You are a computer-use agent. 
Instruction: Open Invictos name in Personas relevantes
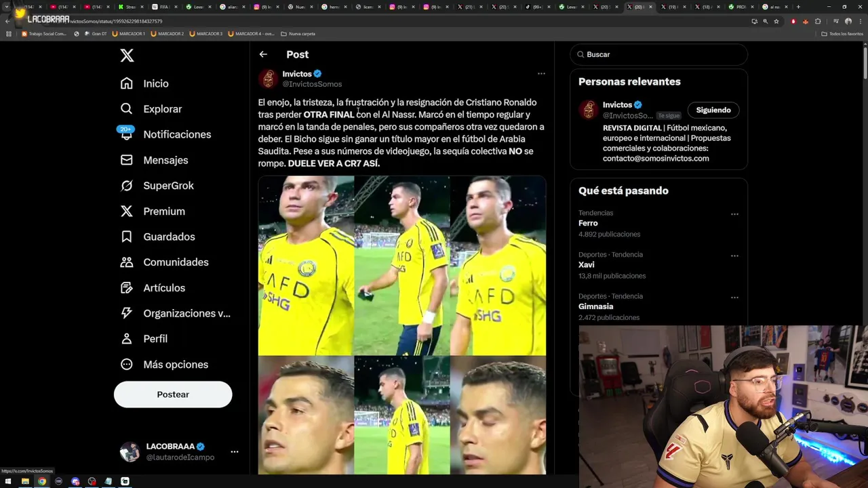617,104
